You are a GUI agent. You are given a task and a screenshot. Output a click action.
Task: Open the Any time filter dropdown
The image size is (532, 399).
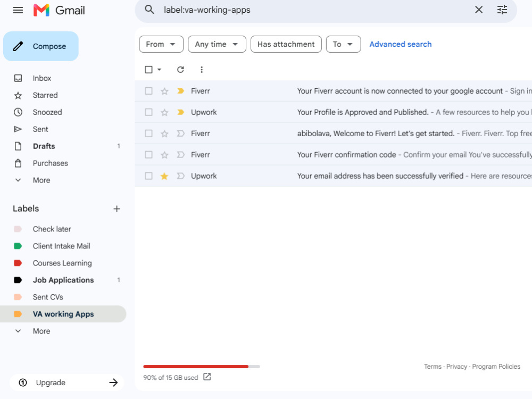(217, 44)
